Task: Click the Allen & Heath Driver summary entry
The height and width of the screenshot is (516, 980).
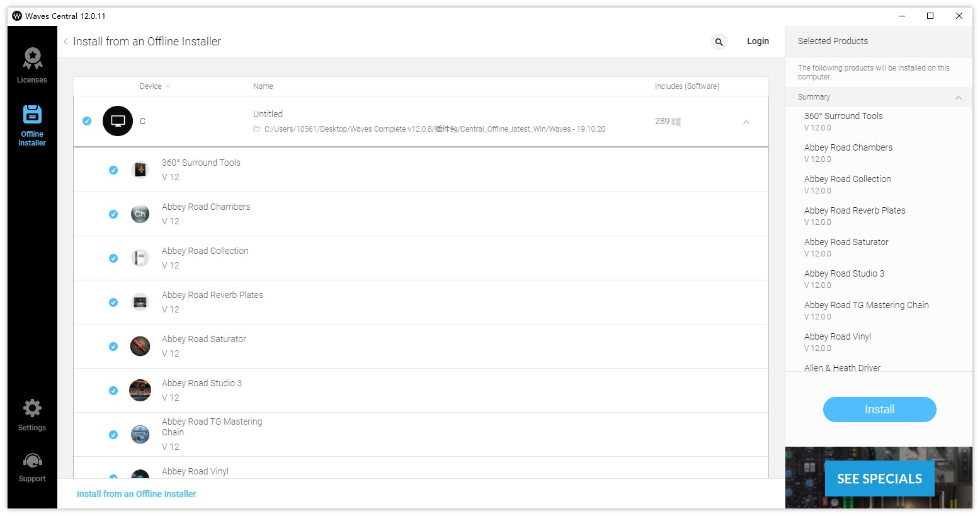Action: pyautogui.click(x=842, y=367)
